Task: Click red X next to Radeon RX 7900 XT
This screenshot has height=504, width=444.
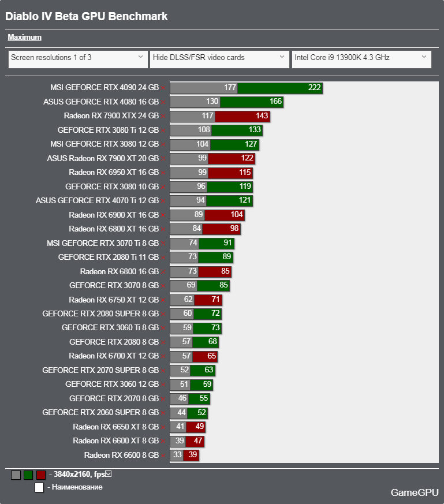Action: coord(163,159)
